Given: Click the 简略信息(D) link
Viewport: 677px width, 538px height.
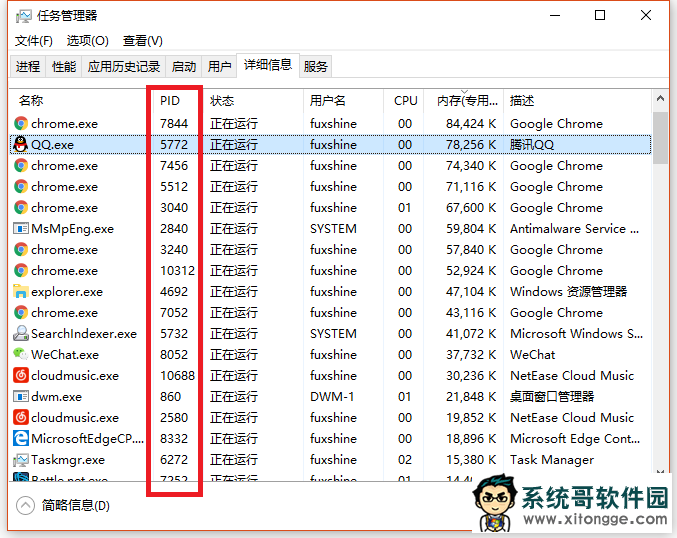Looking at the screenshot, I should coord(76,506).
